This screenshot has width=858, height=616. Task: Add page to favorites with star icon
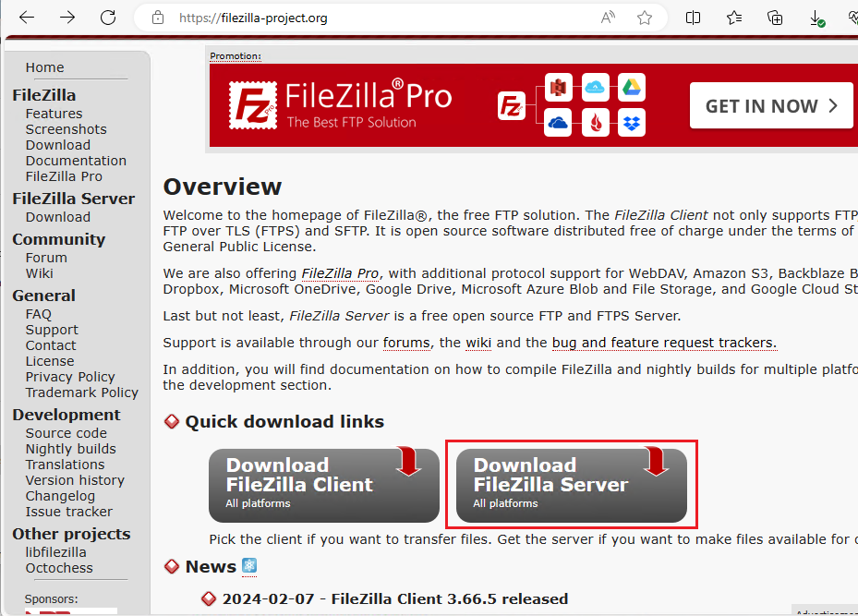click(x=645, y=18)
